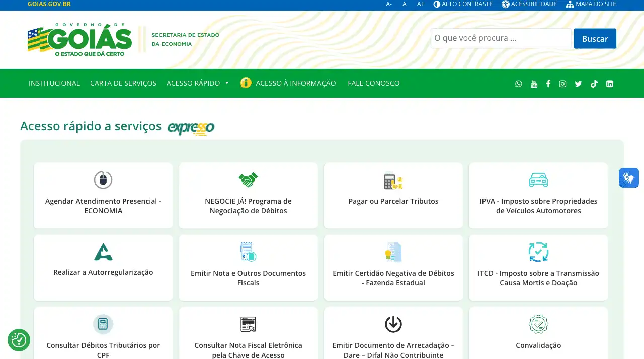Open the YouTube channel icon
The height and width of the screenshot is (359, 644).
coord(534,84)
